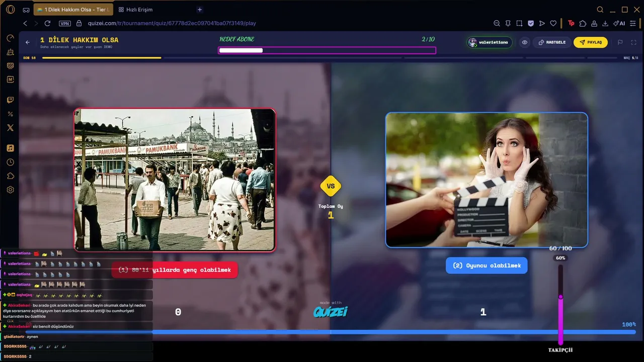The width and height of the screenshot is (644, 362).
Task: Click the yellow VS badge
Action: click(331, 186)
